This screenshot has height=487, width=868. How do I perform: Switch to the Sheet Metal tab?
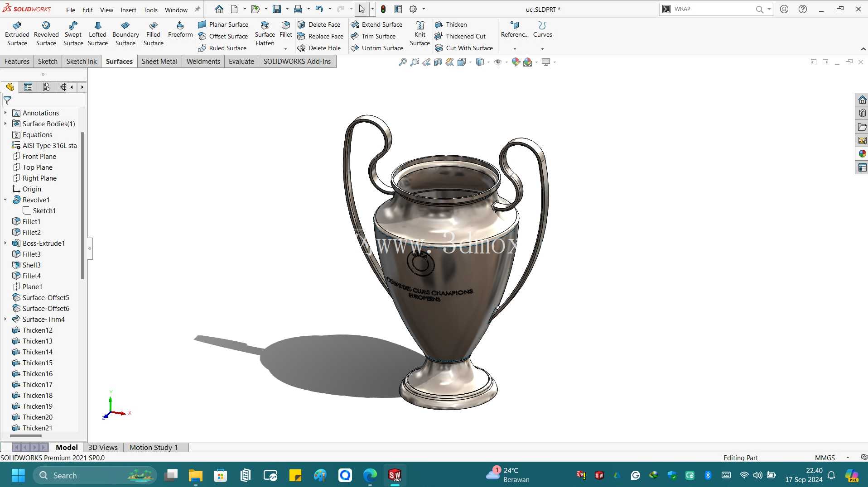tap(159, 62)
